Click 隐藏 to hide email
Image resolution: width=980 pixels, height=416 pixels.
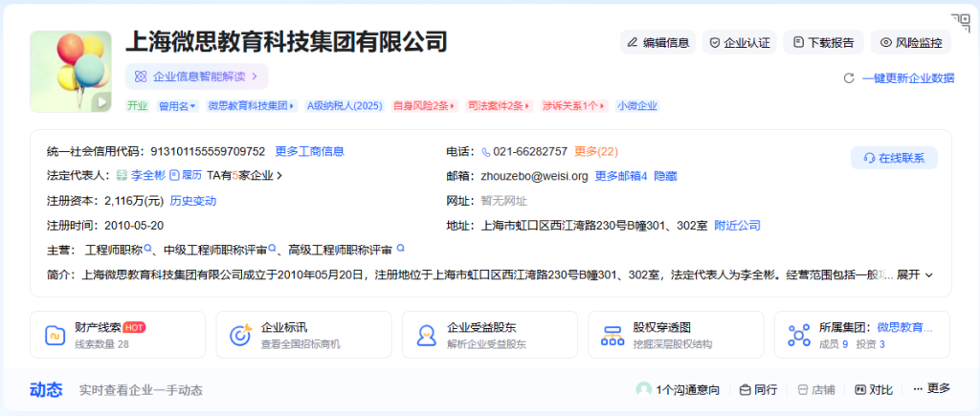(666, 176)
